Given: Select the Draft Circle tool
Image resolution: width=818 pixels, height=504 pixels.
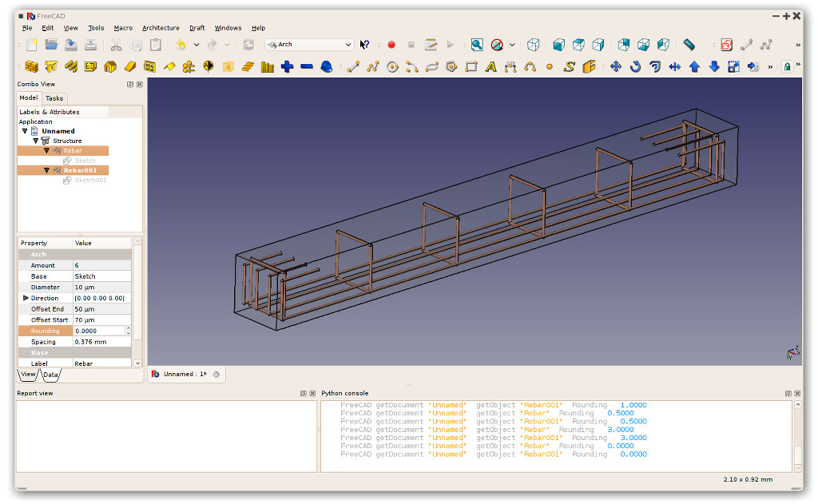Looking at the screenshot, I should pos(392,67).
